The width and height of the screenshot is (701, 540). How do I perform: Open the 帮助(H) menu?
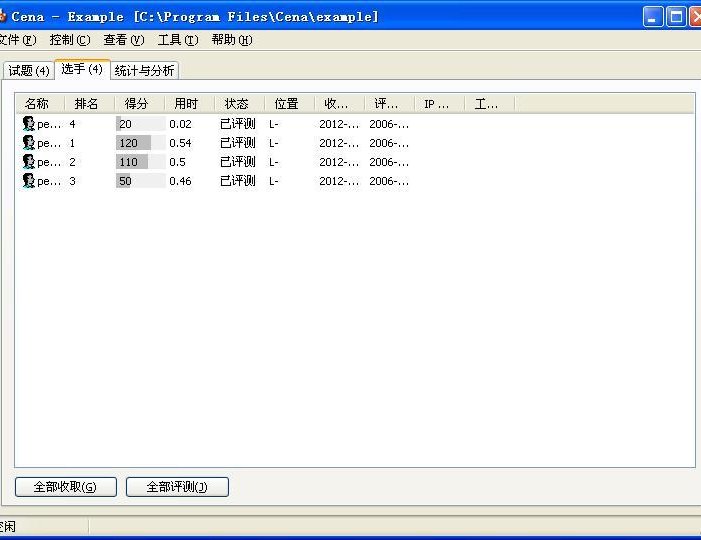(232, 40)
